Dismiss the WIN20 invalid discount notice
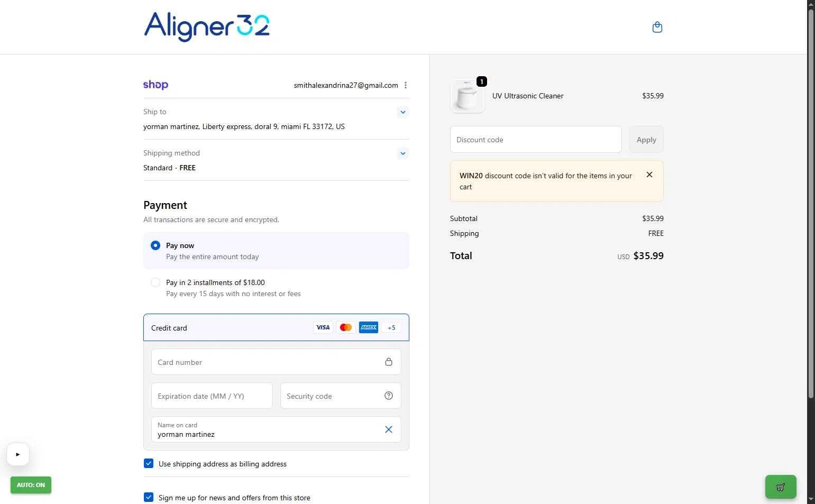This screenshot has height=504, width=815. point(649,175)
